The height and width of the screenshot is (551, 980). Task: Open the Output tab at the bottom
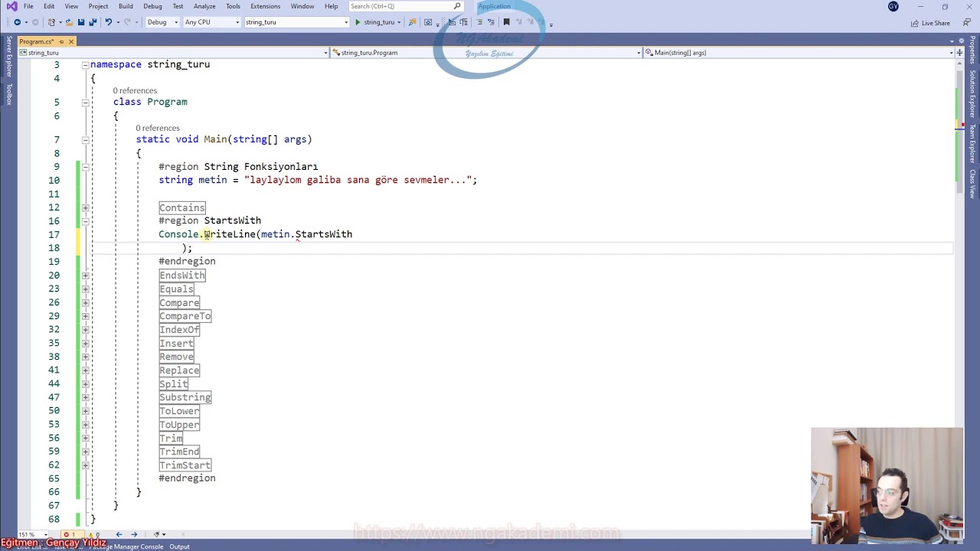pyautogui.click(x=179, y=546)
